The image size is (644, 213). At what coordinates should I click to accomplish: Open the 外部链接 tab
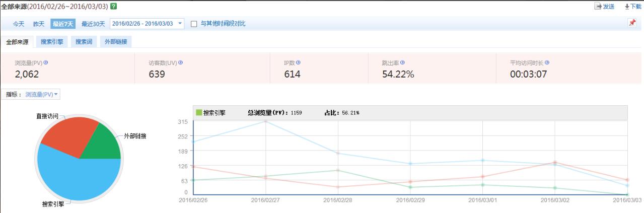point(116,42)
